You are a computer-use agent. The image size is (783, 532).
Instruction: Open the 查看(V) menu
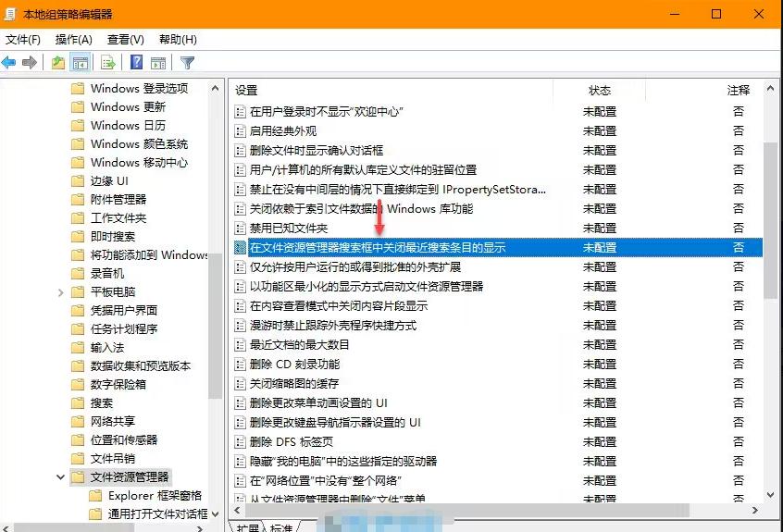pos(126,40)
